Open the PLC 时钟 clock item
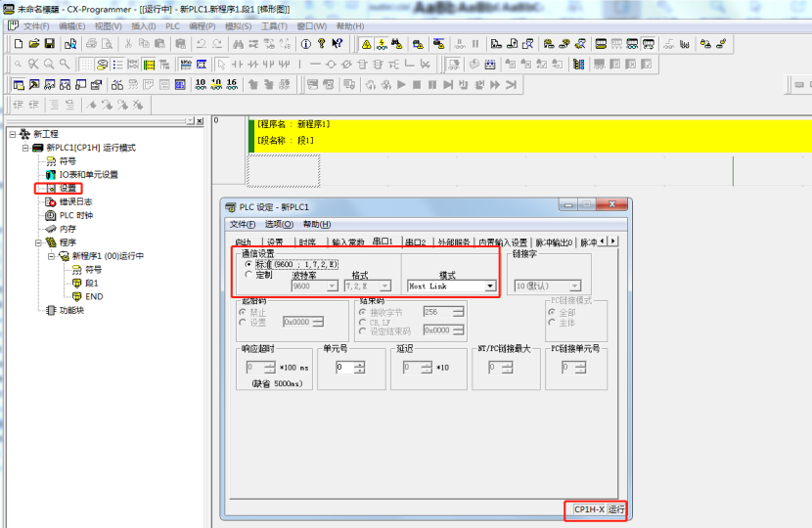 click(x=75, y=215)
